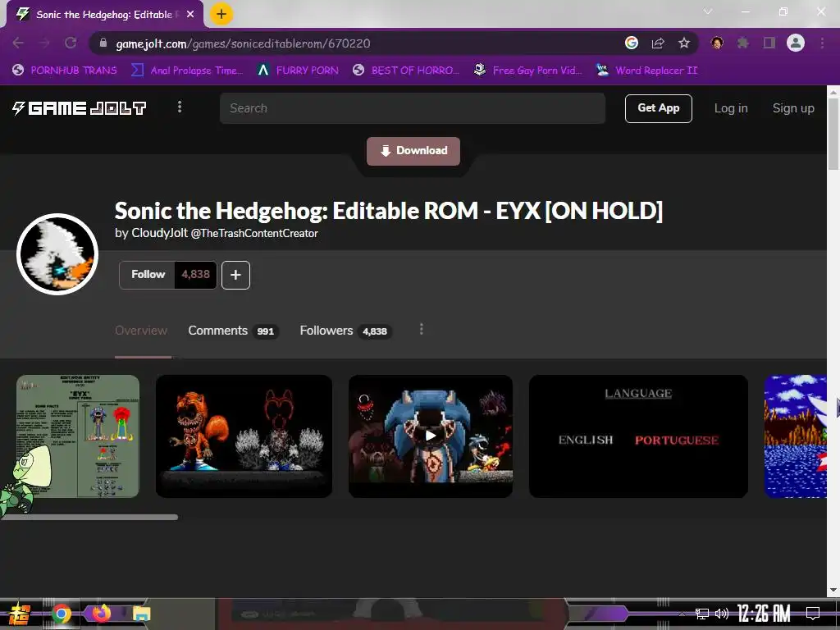The height and width of the screenshot is (630, 840).
Task: Click the Get App button
Action: tap(658, 108)
